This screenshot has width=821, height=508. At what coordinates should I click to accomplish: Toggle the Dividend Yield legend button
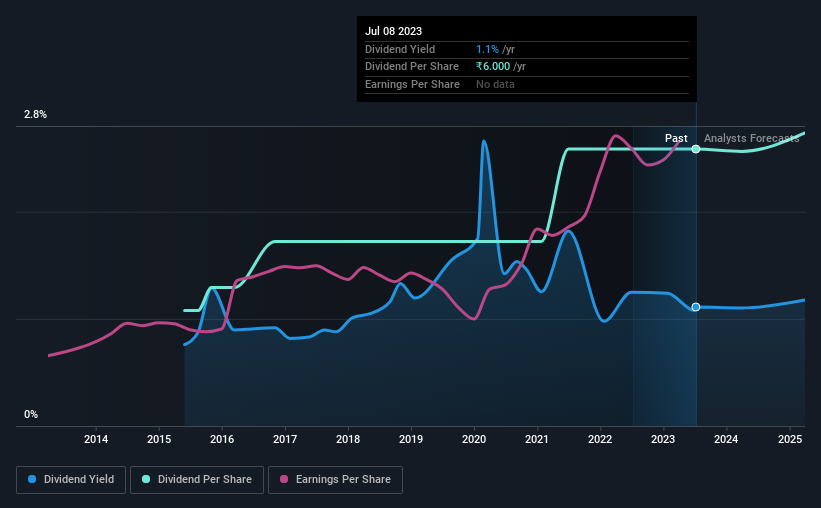(x=71, y=480)
